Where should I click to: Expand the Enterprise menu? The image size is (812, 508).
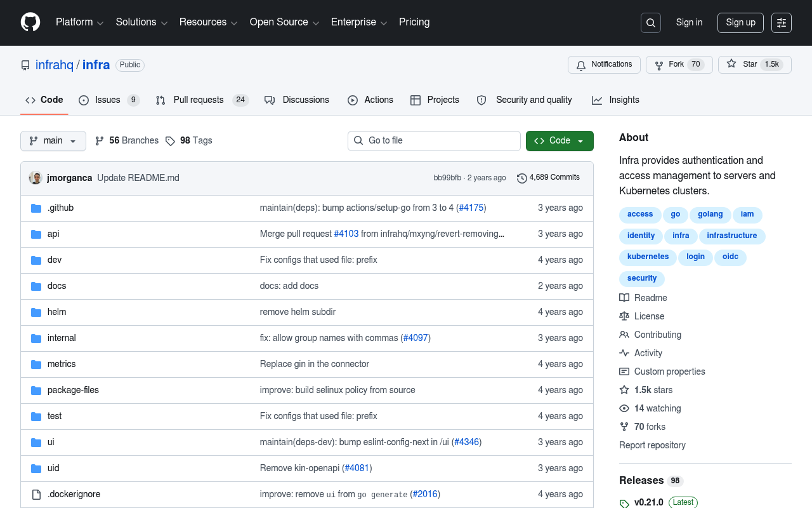[x=359, y=22]
